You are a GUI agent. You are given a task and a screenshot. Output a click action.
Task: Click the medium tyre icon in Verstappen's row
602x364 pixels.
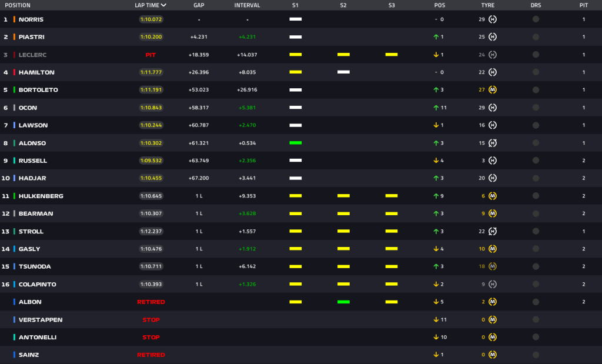[x=493, y=319]
